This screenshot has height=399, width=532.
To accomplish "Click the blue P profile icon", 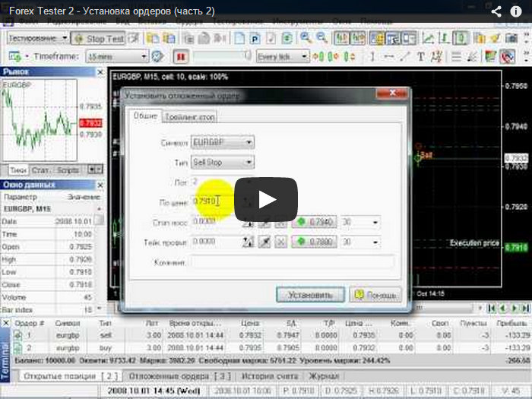I will (255, 38).
